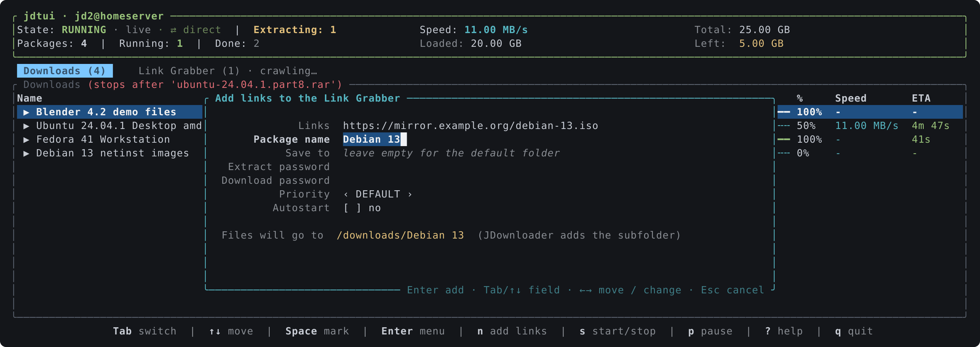Click the left chevron of Priority
Image resolution: width=980 pixels, height=347 pixels.
[346, 194]
